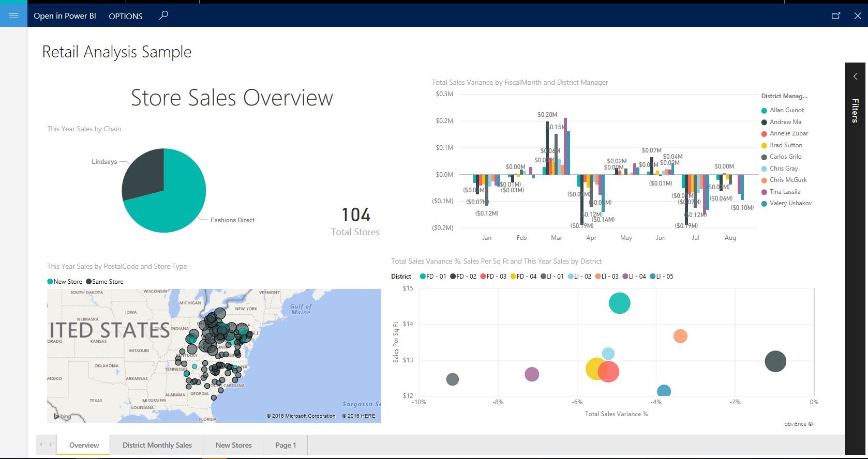Switch to the Overview tab

(x=84, y=445)
